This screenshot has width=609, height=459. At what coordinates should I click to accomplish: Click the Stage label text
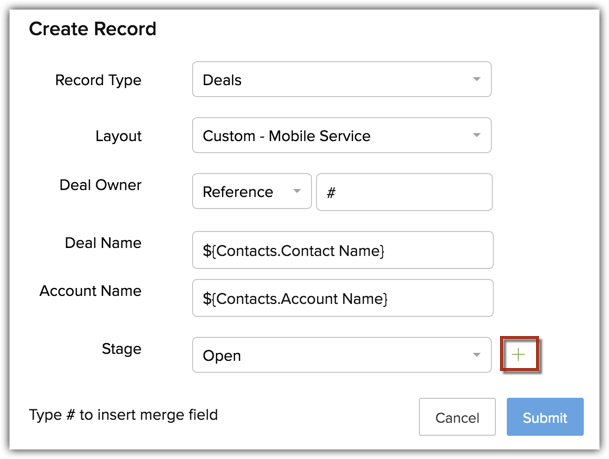(x=121, y=349)
